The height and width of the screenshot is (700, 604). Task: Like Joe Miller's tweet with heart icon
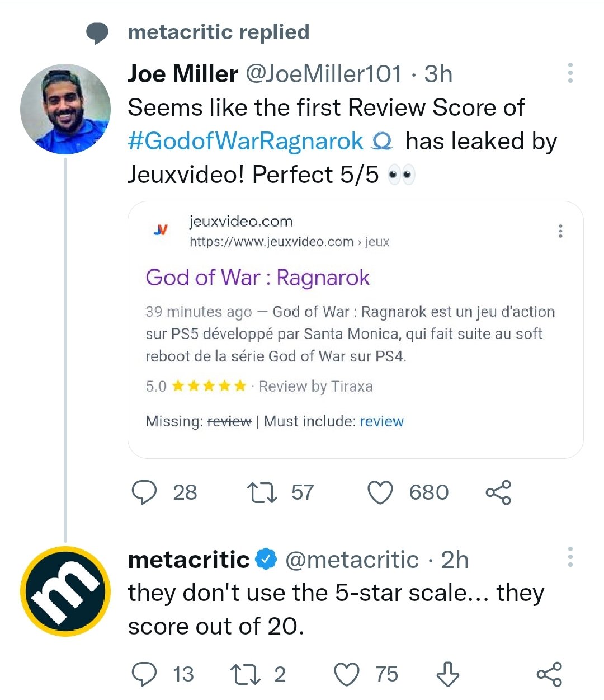380,492
